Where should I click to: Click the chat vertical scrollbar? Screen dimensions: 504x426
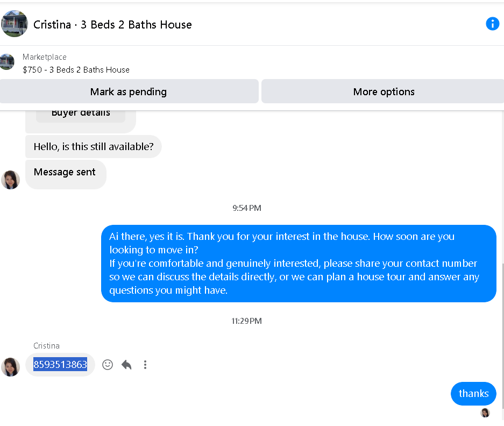tap(502, 336)
